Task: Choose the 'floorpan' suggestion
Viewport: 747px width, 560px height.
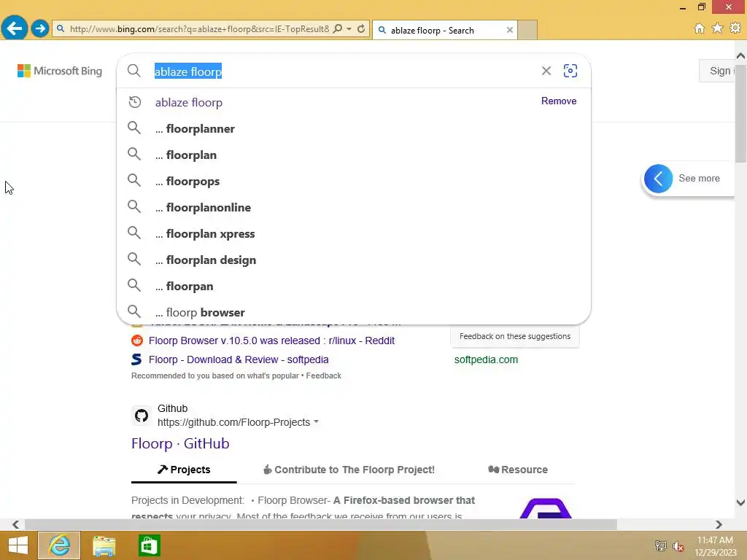Action: click(354, 286)
